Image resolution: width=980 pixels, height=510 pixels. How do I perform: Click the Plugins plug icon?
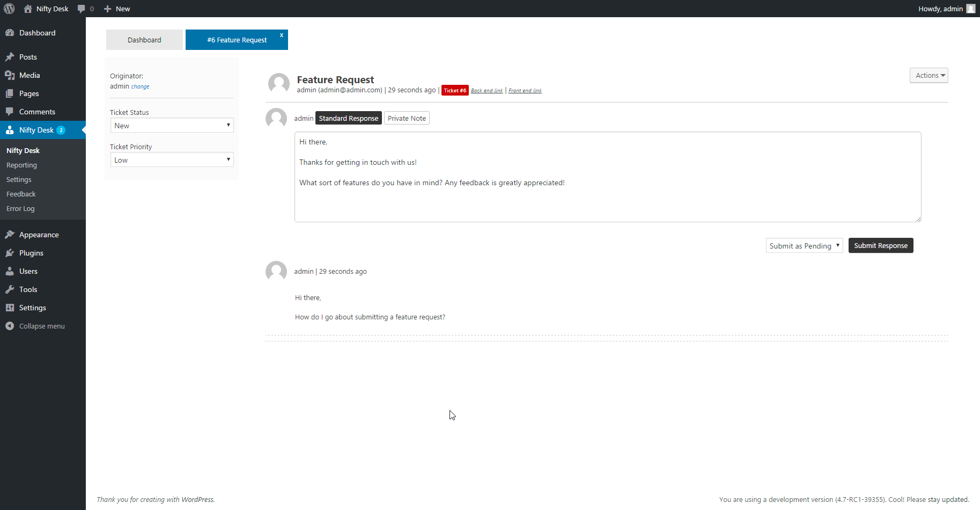pos(10,253)
